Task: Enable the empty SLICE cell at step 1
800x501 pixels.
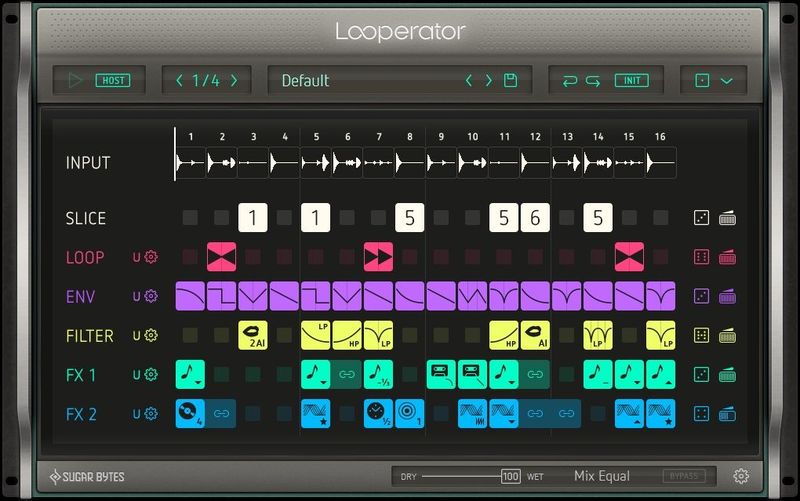Action: pos(190,218)
